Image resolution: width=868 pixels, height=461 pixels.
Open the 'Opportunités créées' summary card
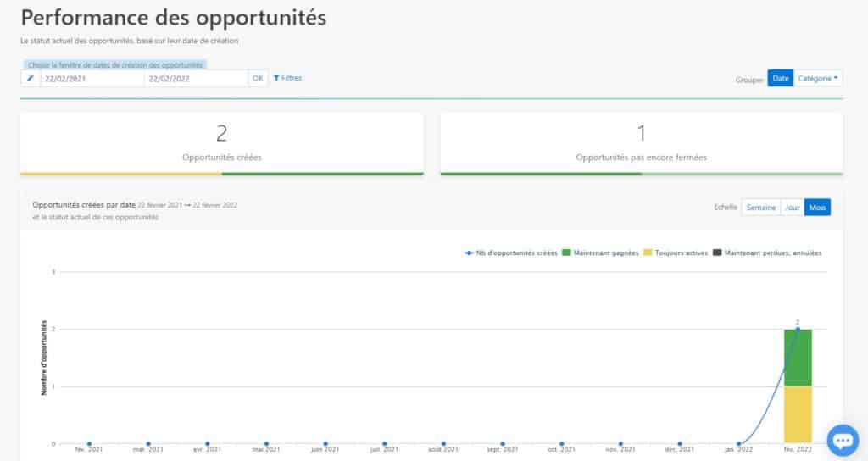221,143
